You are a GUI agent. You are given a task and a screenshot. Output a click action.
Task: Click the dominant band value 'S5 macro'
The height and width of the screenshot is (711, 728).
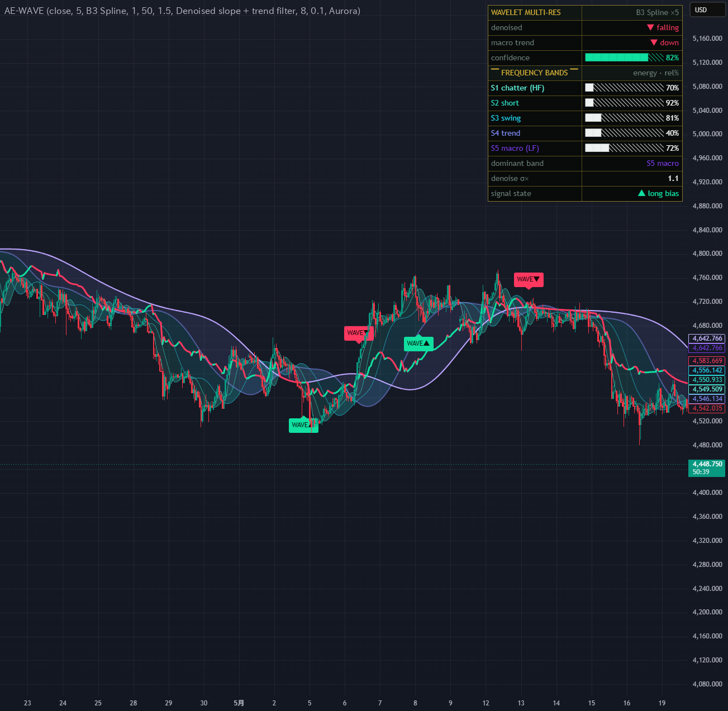point(663,163)
